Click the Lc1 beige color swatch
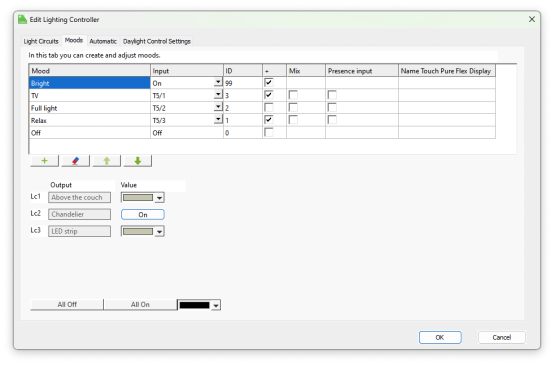 tap(138, 197)
